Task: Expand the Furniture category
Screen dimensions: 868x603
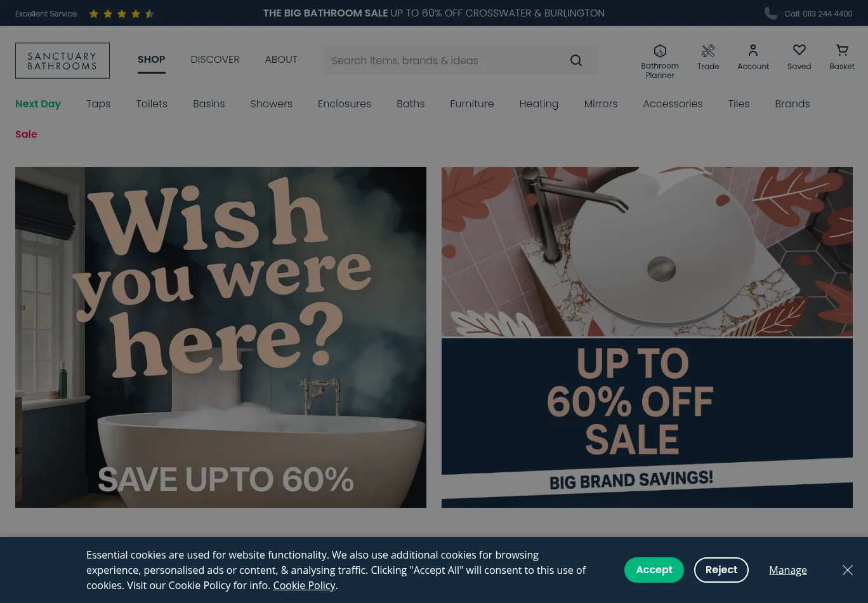Action: (x=471, y=104)
